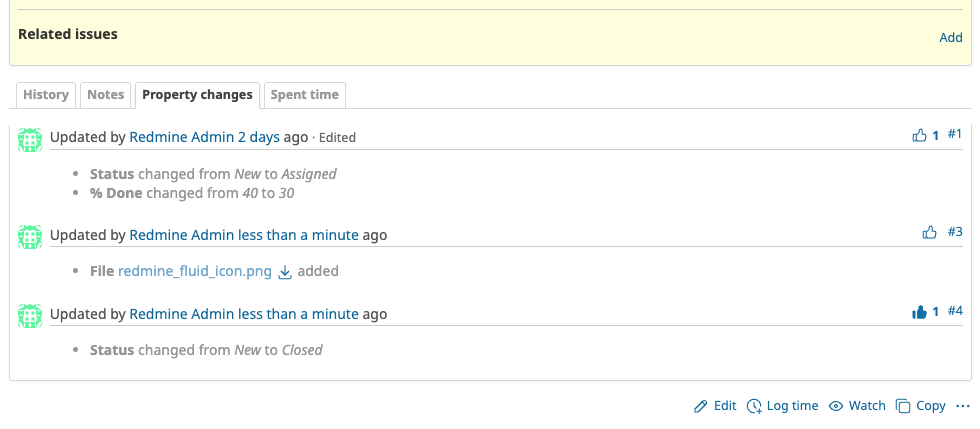
Task: Download the redmine_fluid_icon.png attachment
Action: 284,271
